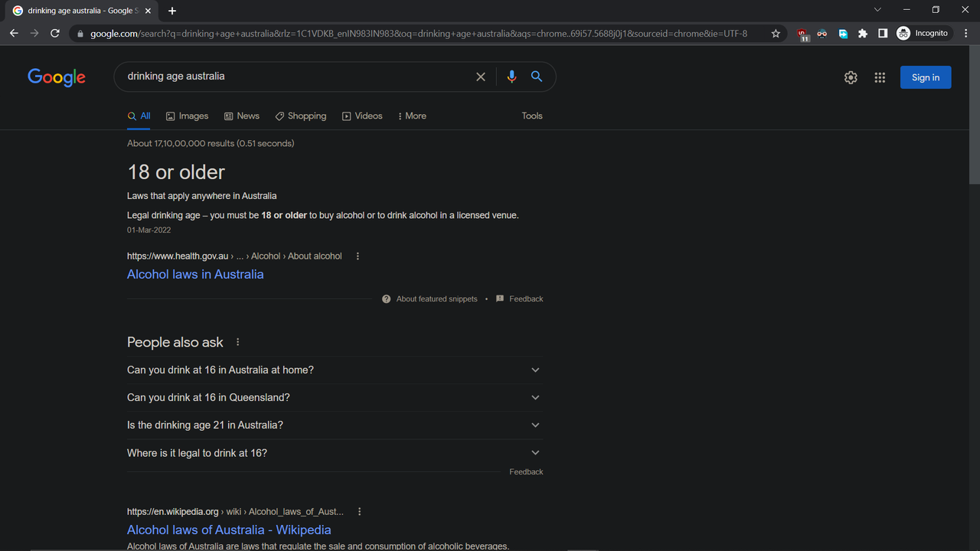Open the Tools filter button

tap(532, 116)
